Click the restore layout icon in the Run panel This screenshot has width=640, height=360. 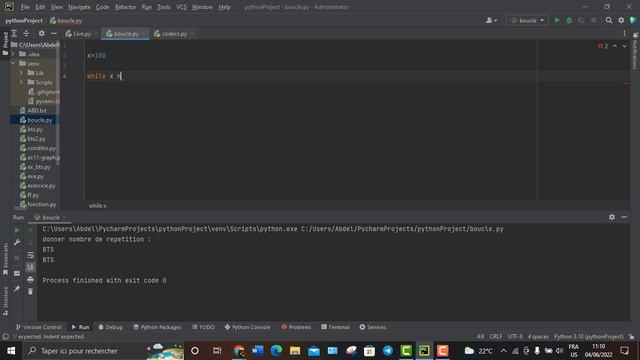(17, 273)
